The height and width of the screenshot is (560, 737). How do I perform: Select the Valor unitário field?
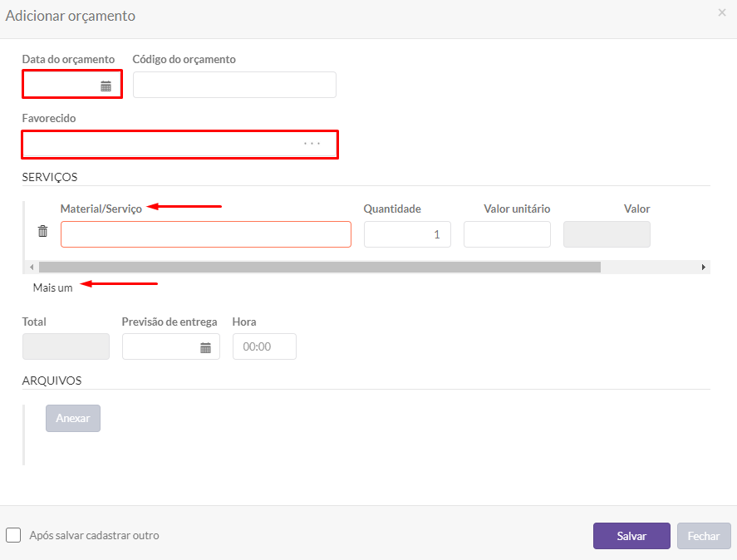(507, 234)
